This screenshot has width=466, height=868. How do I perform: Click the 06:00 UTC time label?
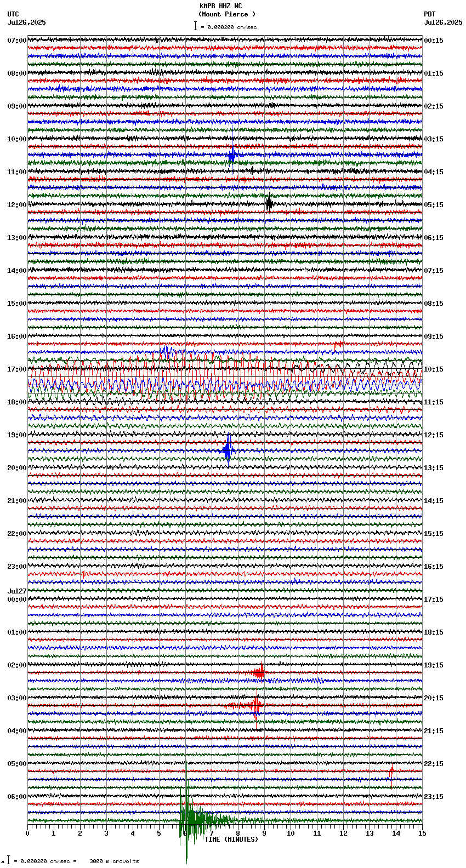17,797
